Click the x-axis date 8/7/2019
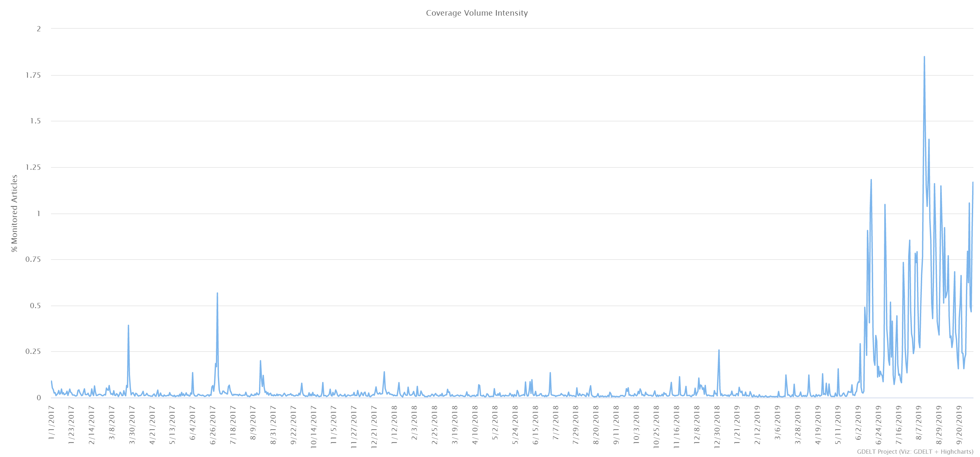The width and height of the screenshot is (980, 457). pos(919,422)
